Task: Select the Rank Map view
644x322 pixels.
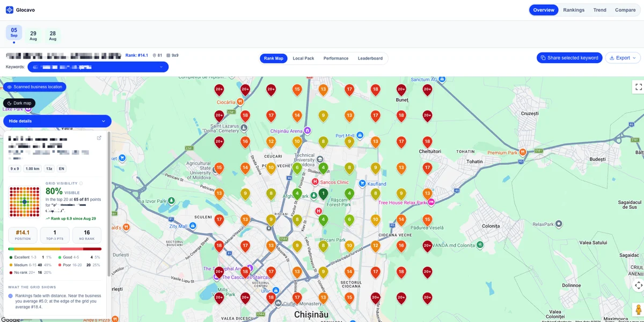Action: tap(274, 58)
